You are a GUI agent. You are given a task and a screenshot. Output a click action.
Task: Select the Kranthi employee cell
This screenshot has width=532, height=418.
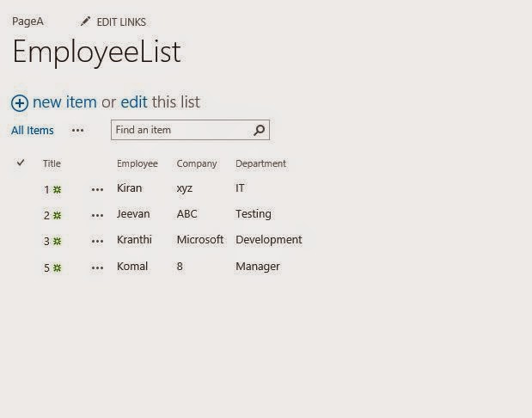(134, 240)
